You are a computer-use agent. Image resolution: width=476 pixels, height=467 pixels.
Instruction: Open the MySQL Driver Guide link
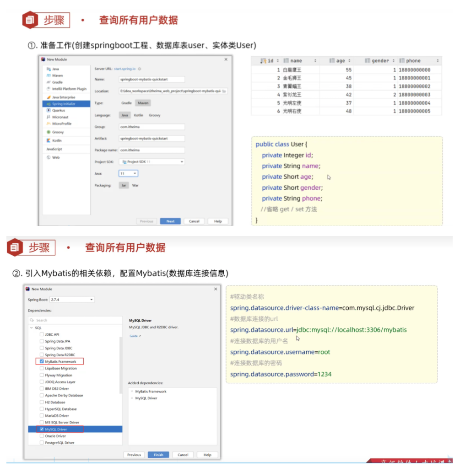[135, 336]
